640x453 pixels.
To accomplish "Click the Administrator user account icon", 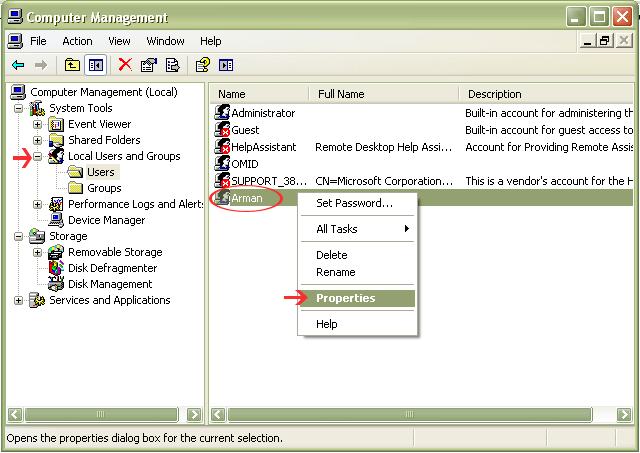I will (x=222, y=113).
